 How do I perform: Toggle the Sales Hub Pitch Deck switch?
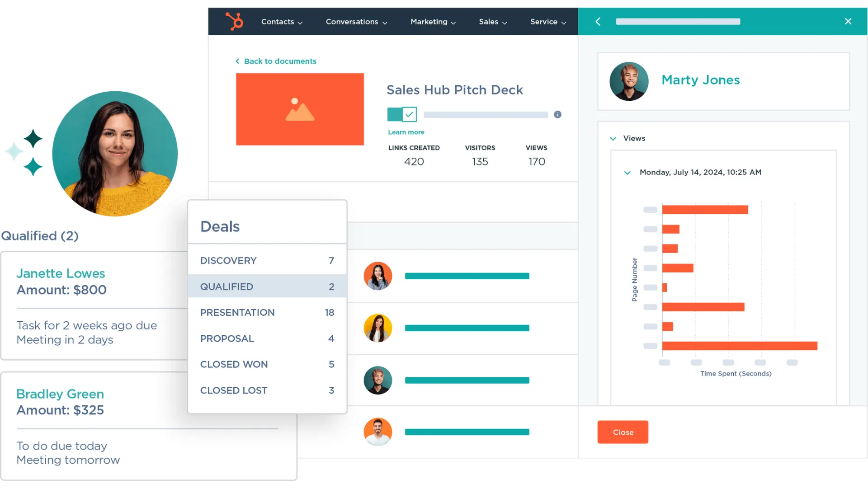tap(402, 114)
